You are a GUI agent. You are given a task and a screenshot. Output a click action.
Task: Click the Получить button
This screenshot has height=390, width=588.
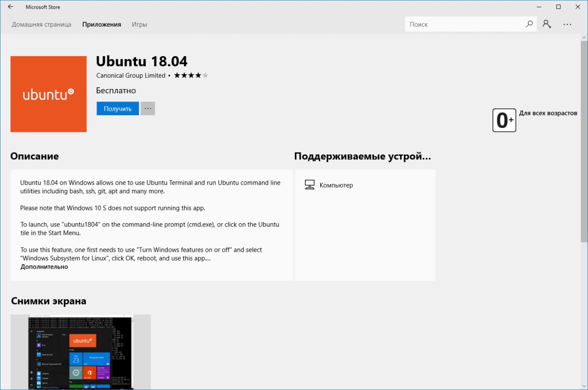[x=118, y=109]
